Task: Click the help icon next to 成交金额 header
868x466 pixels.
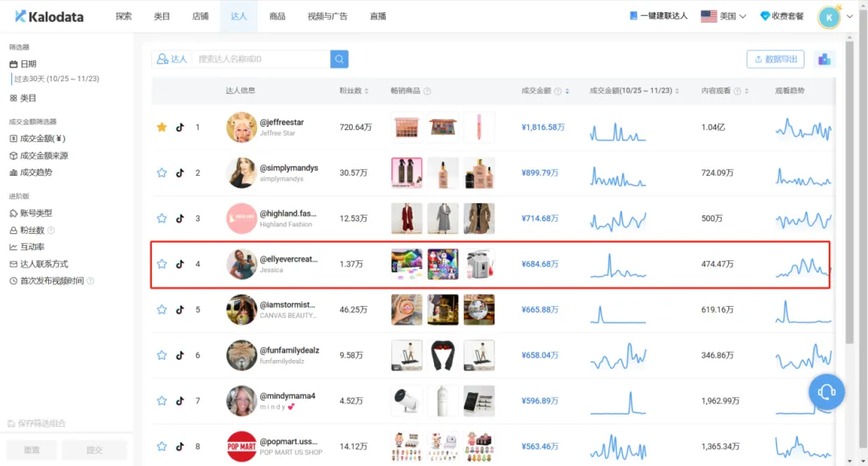Action: click(558, 92)
